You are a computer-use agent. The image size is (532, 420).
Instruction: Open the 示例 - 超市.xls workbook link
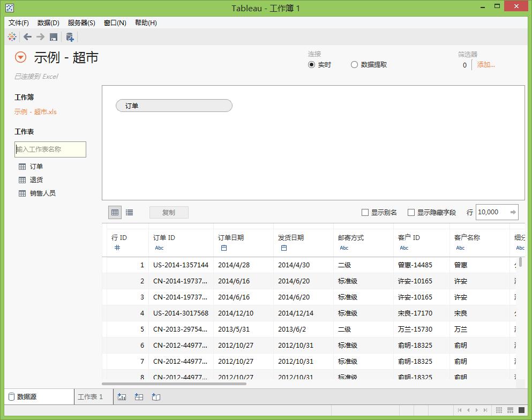click(35, 112)
